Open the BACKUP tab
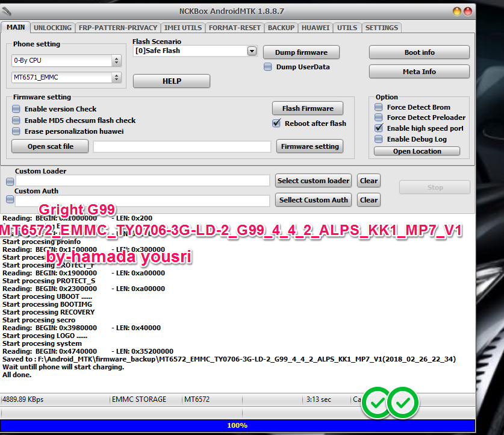The image size is (504, 435). click(281, 28)
